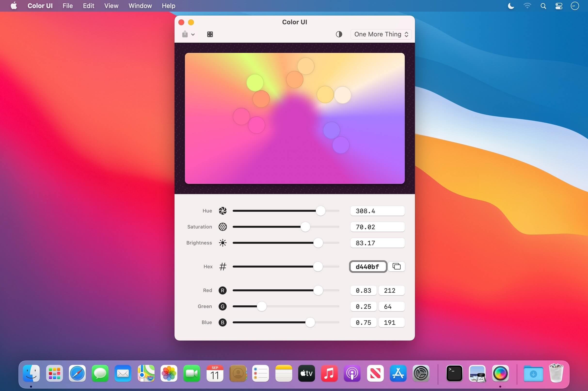Viewport: 588px width, 391px height.
Task: Click the share export icon
Action: [185, 34]
